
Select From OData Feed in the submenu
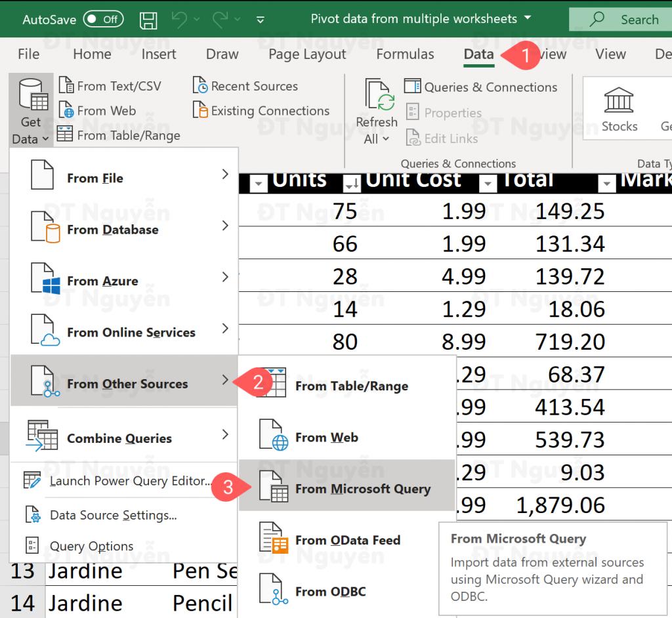click(347, 541)
